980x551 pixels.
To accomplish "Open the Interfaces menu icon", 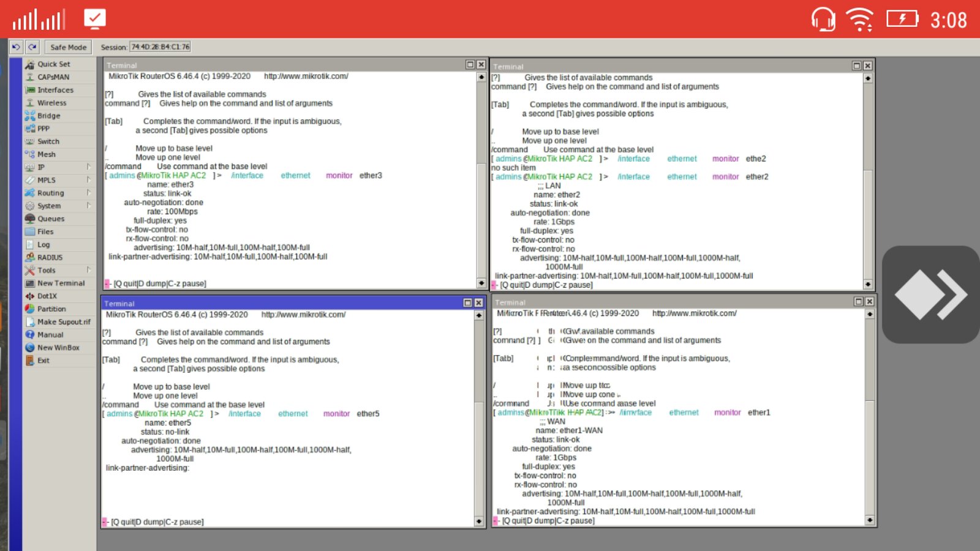I will click(x=29, y=90).
